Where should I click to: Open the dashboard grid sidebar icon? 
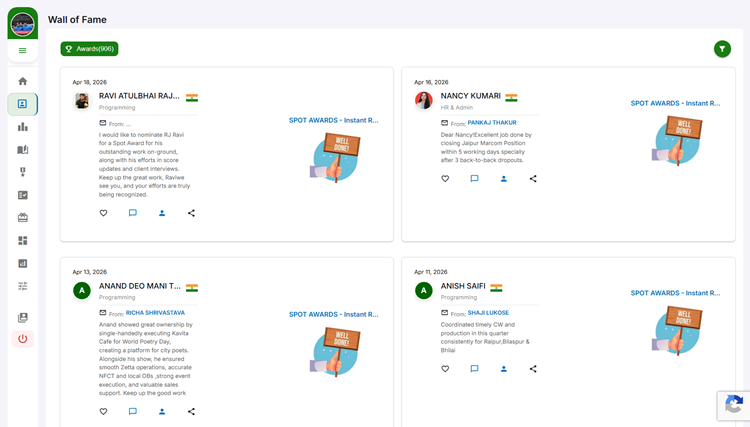click(x=22, y=241)
